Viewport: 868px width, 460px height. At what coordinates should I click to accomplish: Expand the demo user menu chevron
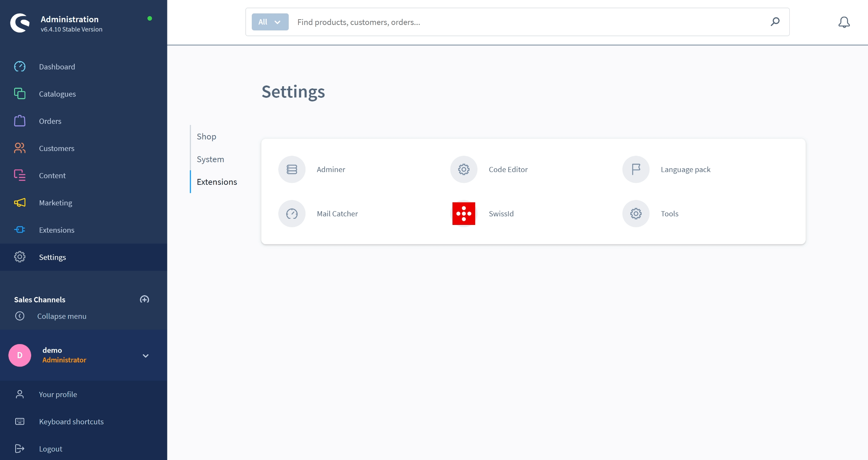[x=146, y=355]
